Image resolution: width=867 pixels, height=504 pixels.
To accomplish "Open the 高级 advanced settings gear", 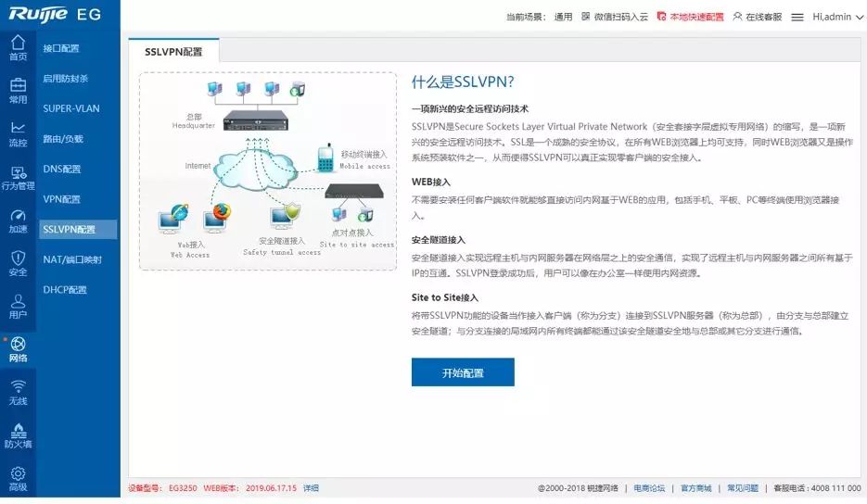I will (x=18, y=478).
